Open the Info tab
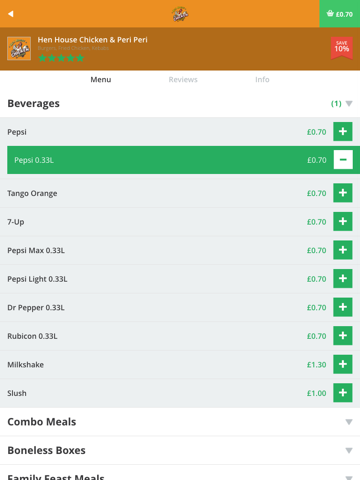This screenshot has height=480, width=360. coord(262,79)
